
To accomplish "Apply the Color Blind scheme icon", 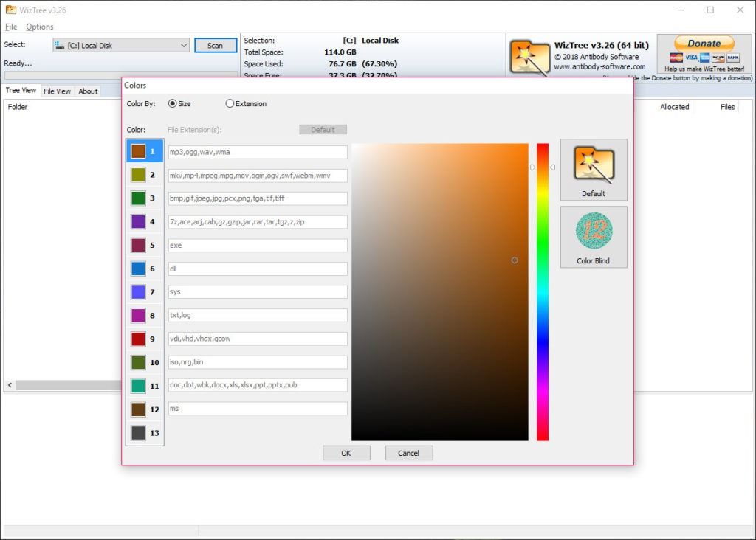I will pos(594,237).
